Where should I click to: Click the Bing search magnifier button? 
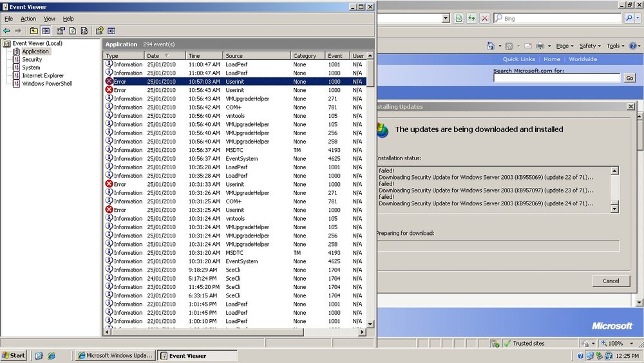click(x=629, y=18)
